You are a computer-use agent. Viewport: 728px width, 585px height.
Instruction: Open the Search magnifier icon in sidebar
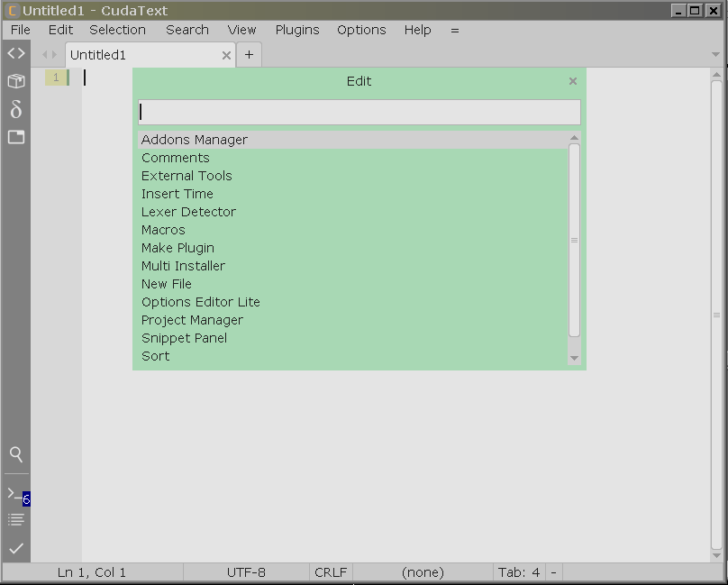point(16,454)
